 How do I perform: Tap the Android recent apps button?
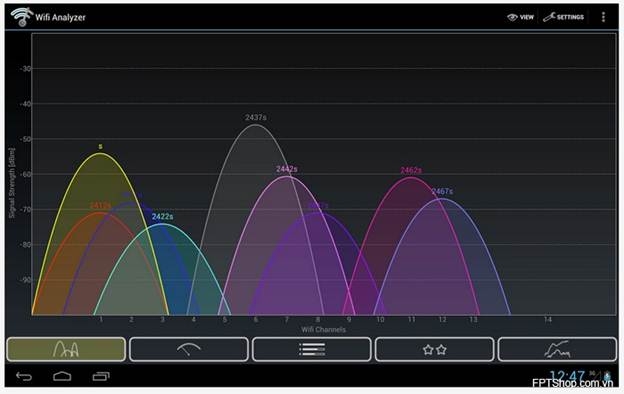101,376
